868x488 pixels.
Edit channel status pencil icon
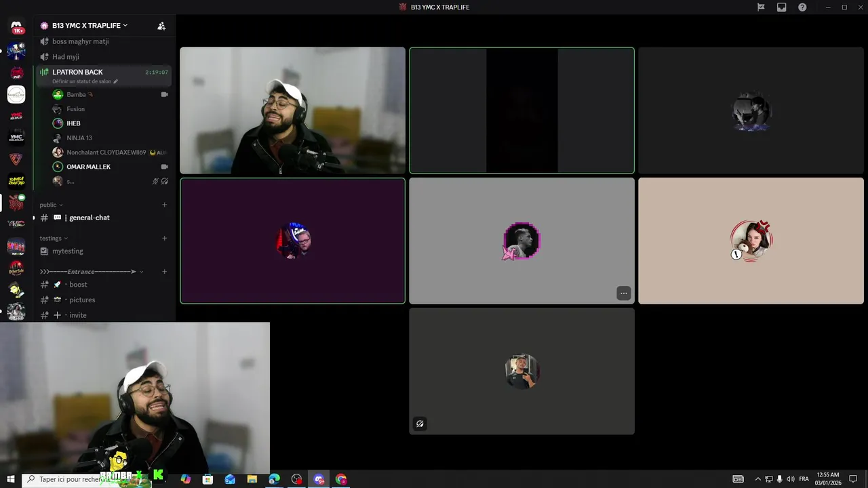115,81
